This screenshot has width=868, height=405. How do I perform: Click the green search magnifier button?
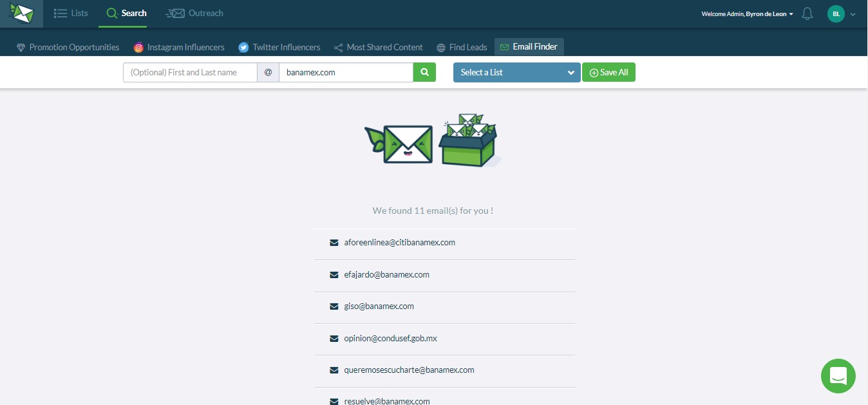pyautogui.click(x=424, y=72)
